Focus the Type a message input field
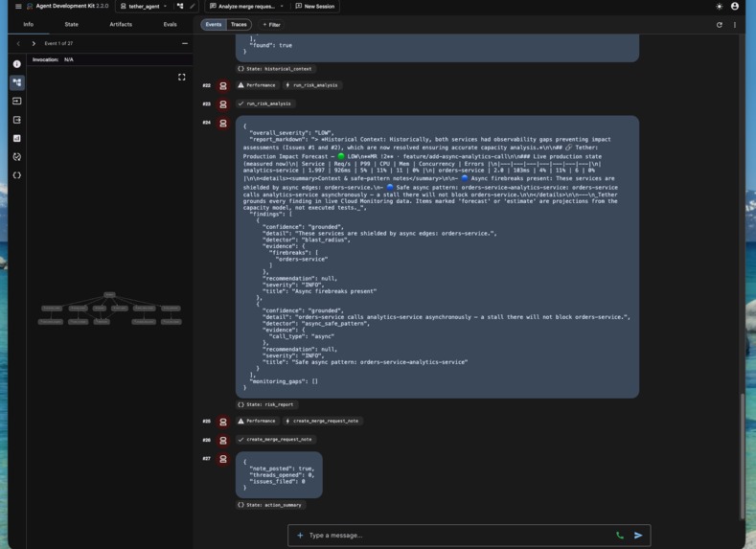The image size is (756, 549). (x=458, y=536)
